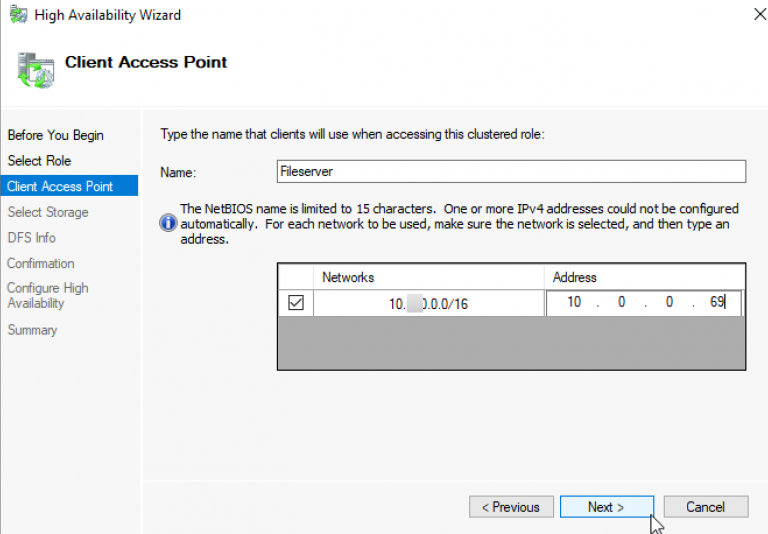The height and width of the screenshot is (534, 768).
Task: Open the Select Storage step
Action: (48, 212)
